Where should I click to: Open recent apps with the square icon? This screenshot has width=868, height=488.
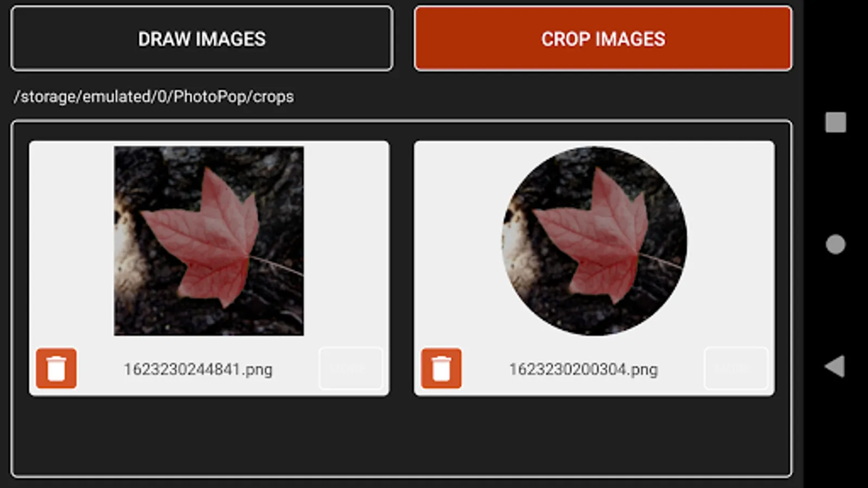pos(835,123)
